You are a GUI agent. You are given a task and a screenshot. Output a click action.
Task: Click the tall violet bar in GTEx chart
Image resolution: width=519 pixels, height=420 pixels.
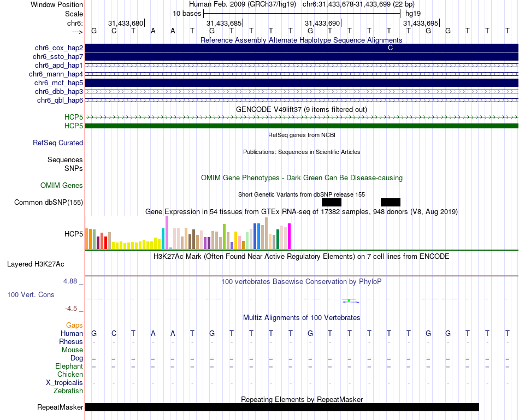pos(167,233)
